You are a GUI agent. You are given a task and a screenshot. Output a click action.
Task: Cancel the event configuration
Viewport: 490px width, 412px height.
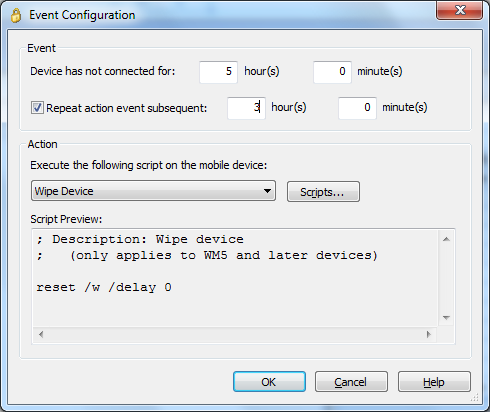tap(351, 382)
